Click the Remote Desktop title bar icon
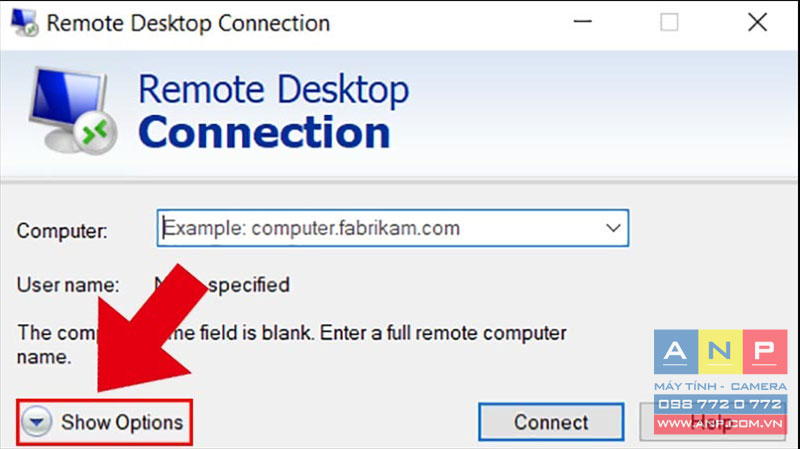This screenshot has height=449, width=800. pos(24,22)
